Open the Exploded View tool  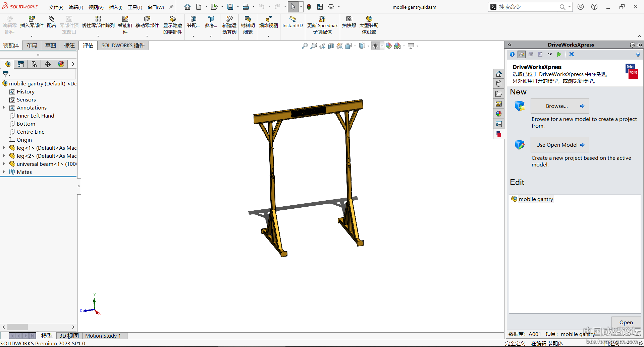tap(268, 19)
